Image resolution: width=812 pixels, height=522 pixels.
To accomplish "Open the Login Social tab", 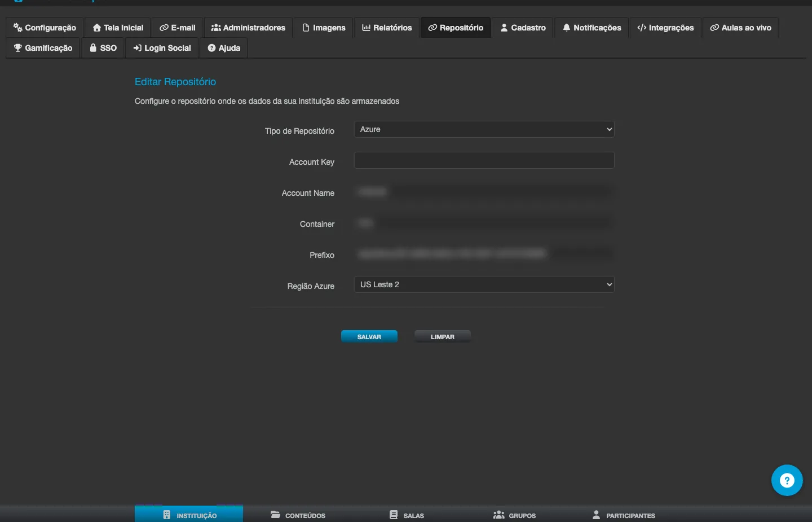I will pyautogui.click(x=162, y=48).
